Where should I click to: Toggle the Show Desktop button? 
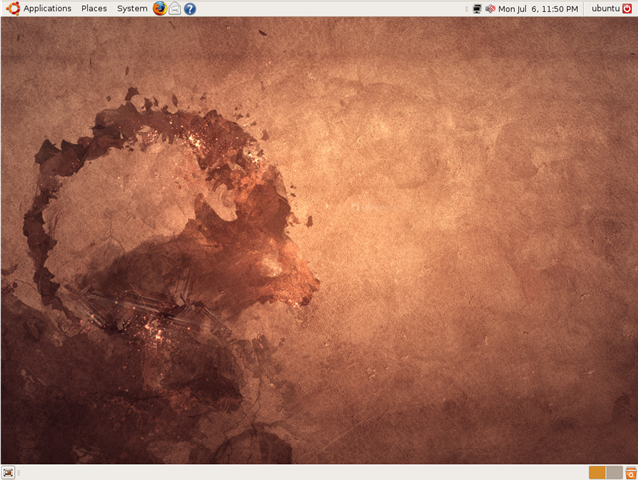pyautogui.click(x=8, y=473)
